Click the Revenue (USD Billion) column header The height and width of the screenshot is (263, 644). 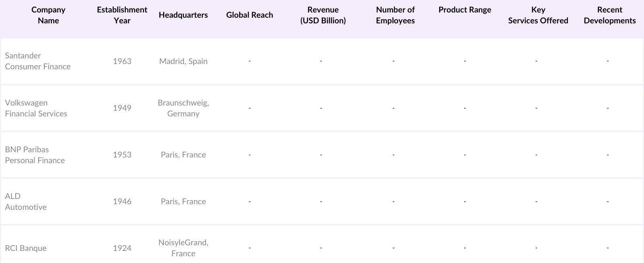(x=323, y=15)
